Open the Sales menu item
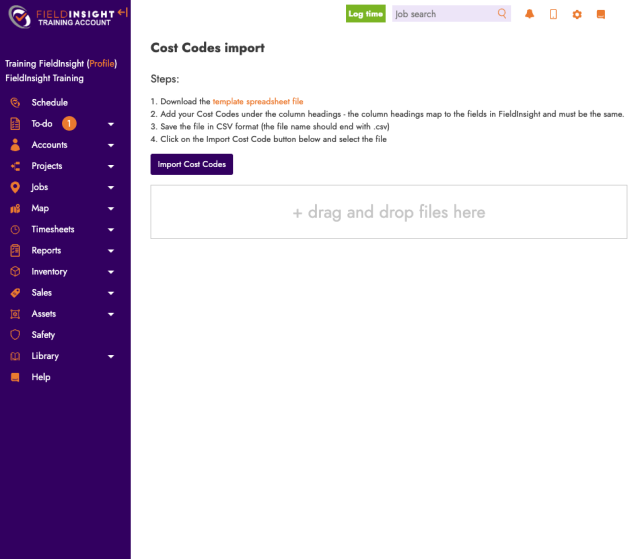630x559 pixels. 42,293
